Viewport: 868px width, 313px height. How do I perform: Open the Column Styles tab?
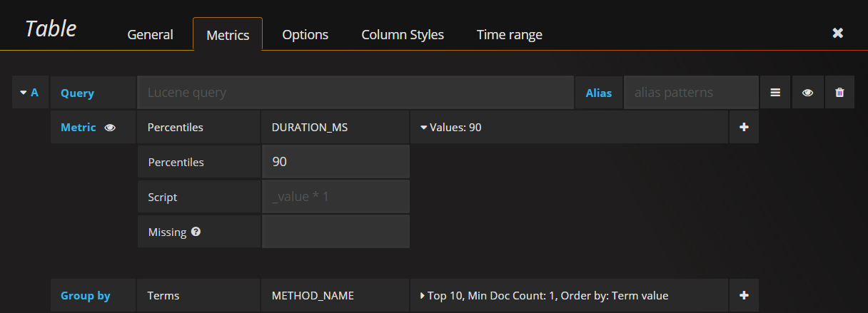pos(403,34)
